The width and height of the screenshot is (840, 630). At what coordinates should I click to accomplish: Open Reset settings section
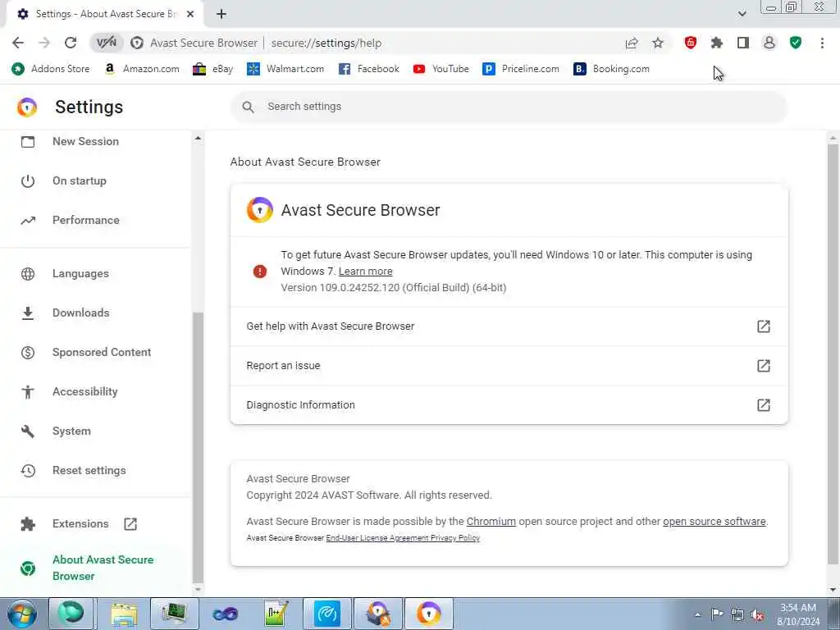tap(89, 470)
